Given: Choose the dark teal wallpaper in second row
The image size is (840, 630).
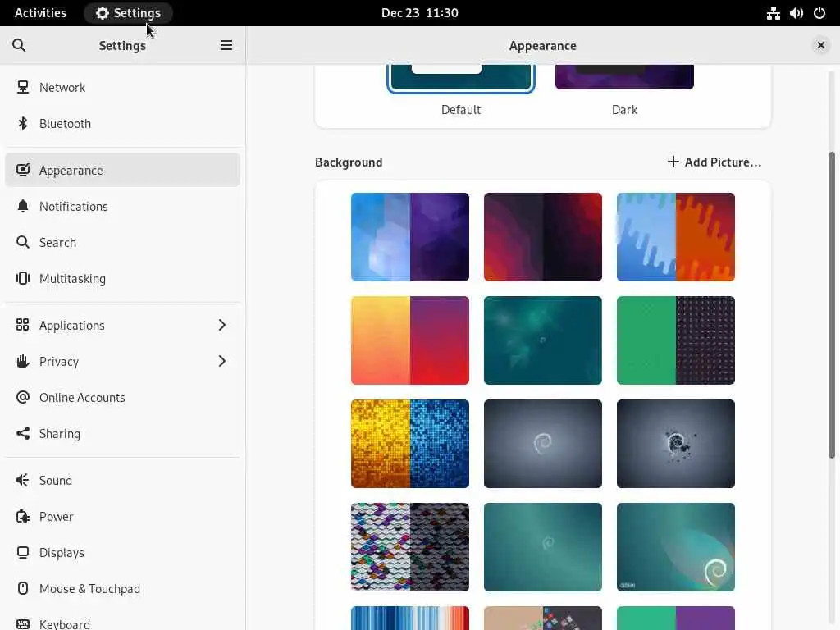Looking at the screenshot, I should click(x=543, y=340).
